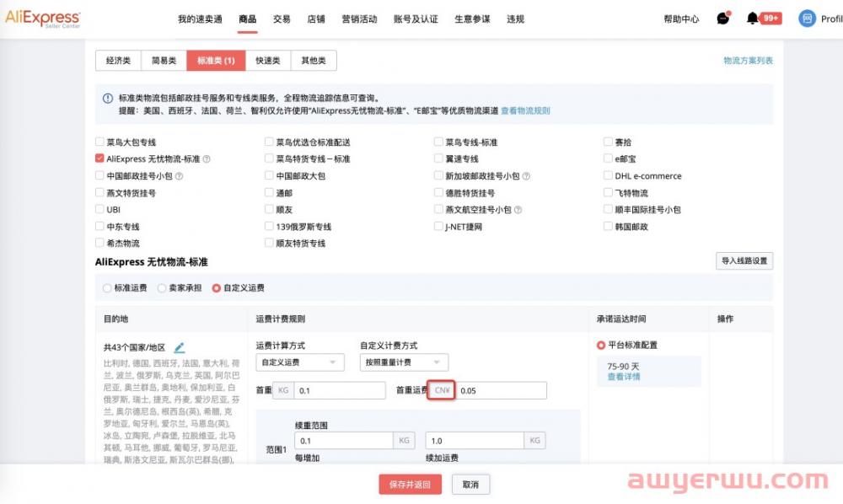Open the 商品 menu
The image size is (843, 504).
point(248,19)
